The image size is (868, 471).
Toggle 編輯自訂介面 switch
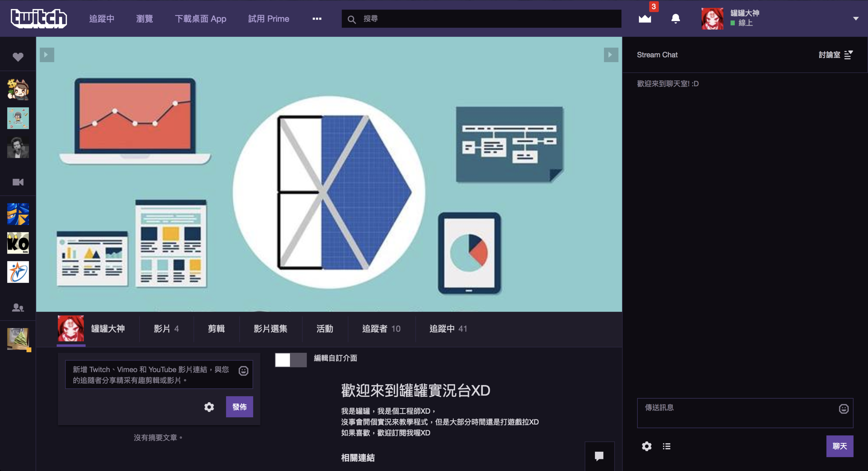pos(290,359)
